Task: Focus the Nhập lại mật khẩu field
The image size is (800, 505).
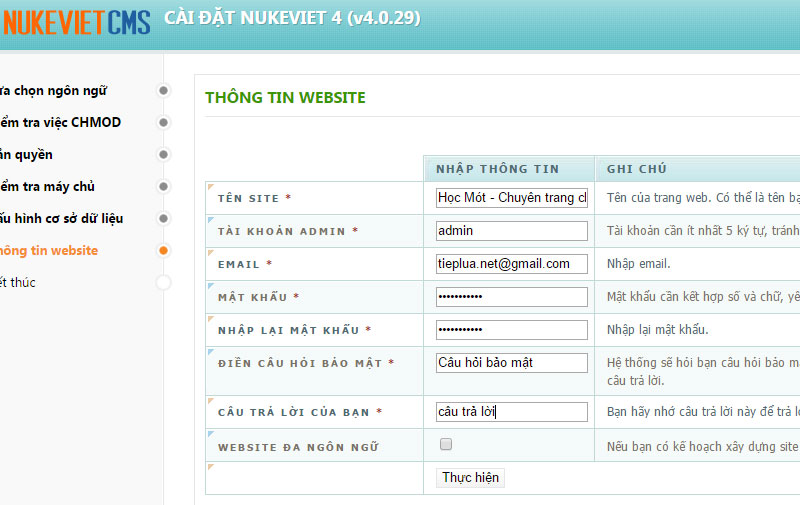Action: pos(512,330)
